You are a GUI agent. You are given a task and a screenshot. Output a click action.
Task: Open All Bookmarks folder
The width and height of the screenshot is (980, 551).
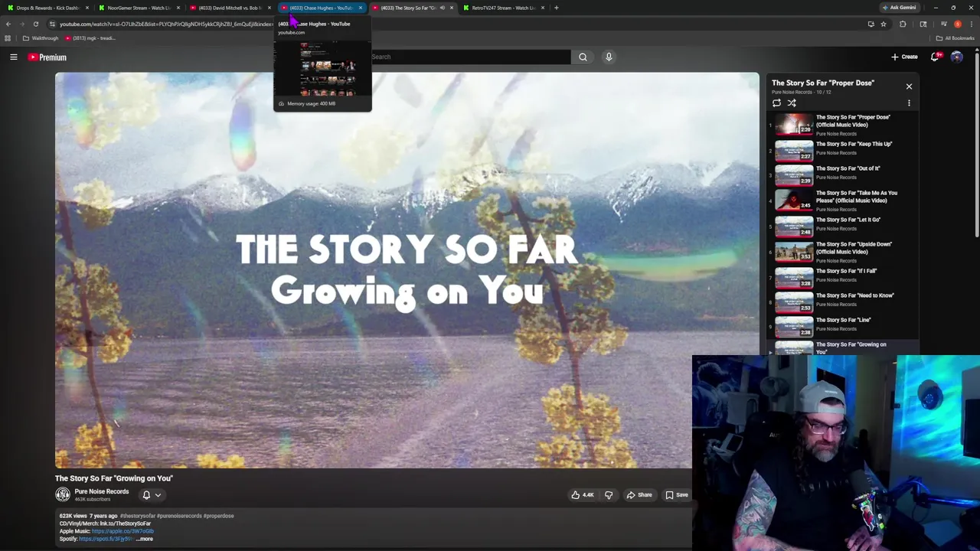pos(955,38)
